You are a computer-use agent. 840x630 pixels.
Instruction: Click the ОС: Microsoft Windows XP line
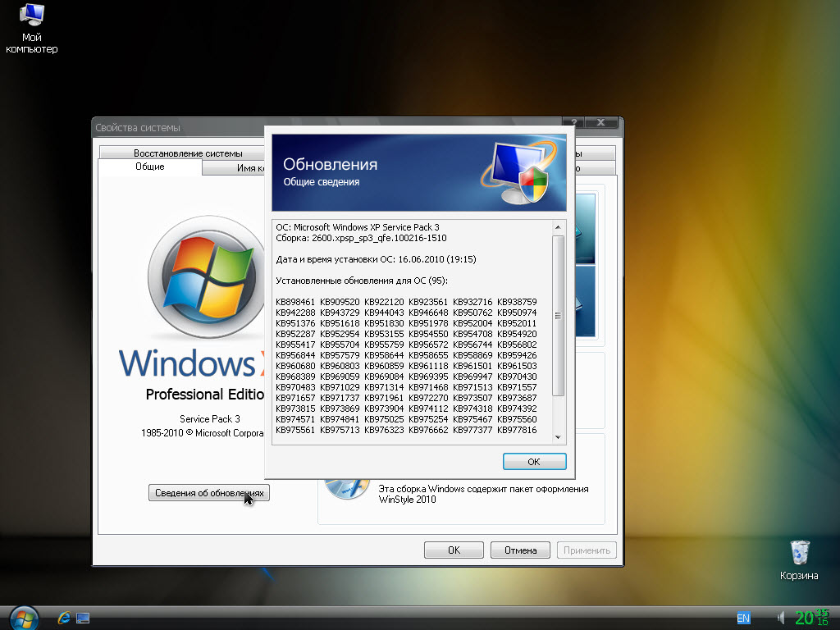pos(358,227)
